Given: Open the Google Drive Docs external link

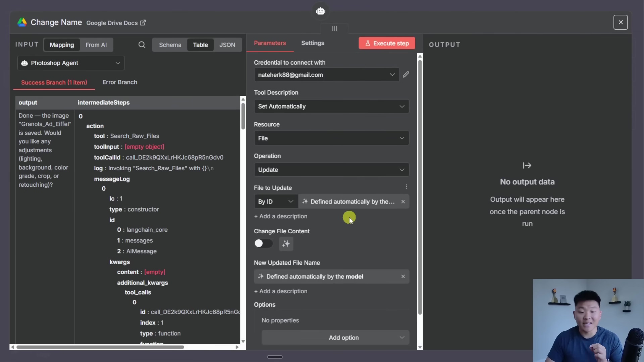Looking at the screenshot, I should pyautogui.click(x=116, y=23).
